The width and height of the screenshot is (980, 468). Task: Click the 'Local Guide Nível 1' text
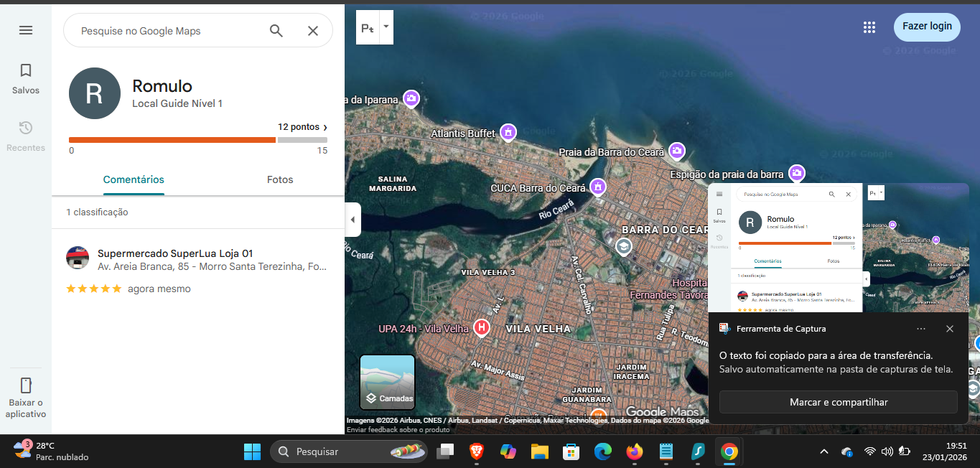point(177,104)
